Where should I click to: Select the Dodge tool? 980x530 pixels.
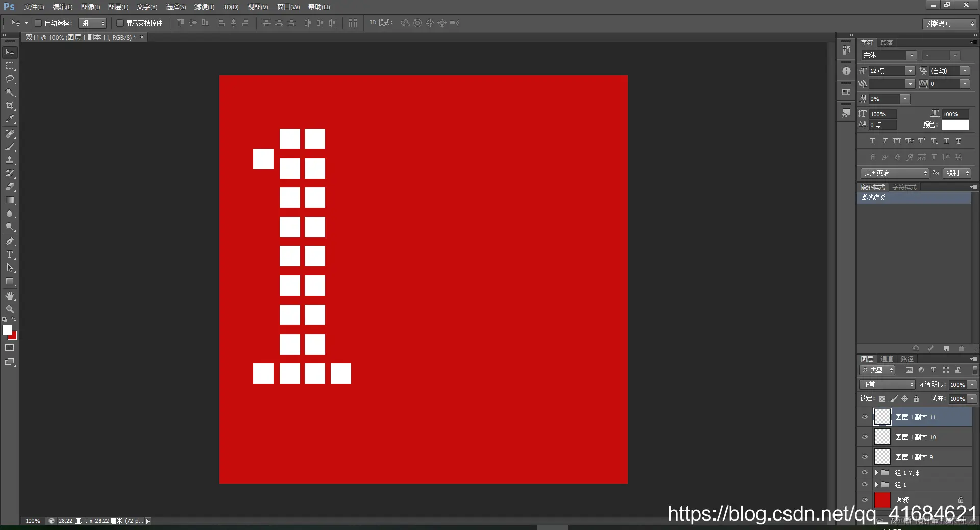point(10,226)
